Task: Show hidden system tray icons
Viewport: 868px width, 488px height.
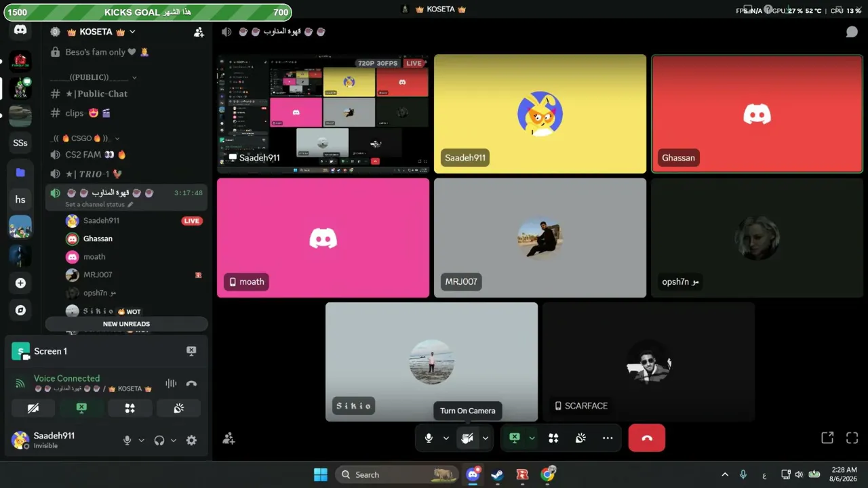Action: click(x=725, y=474)
